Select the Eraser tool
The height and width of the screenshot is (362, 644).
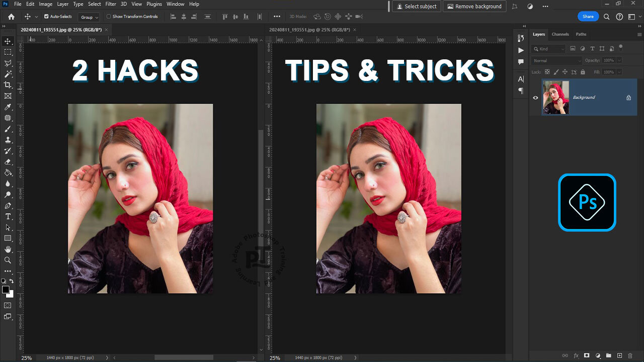click(8, 162)
